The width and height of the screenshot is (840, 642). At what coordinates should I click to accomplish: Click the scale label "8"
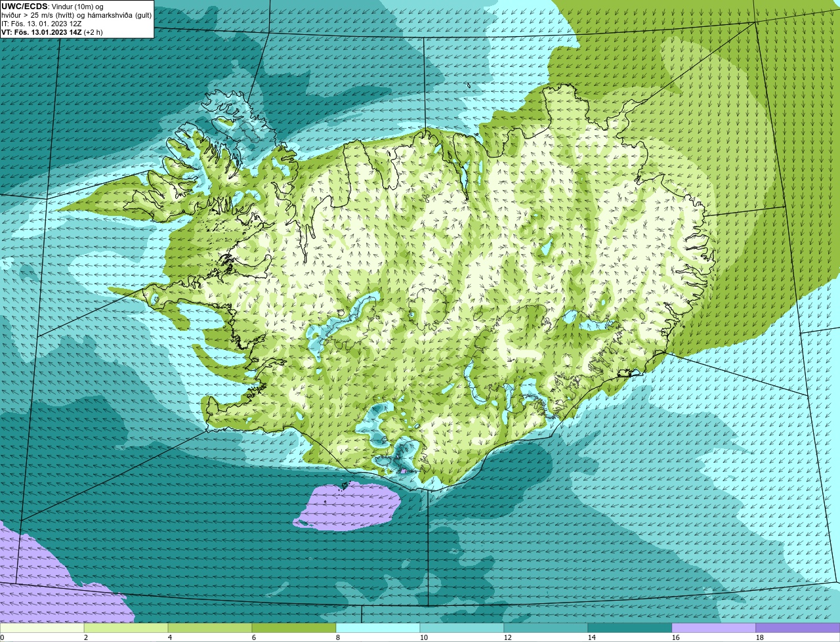pyautogui.click(x=338, y=637)
